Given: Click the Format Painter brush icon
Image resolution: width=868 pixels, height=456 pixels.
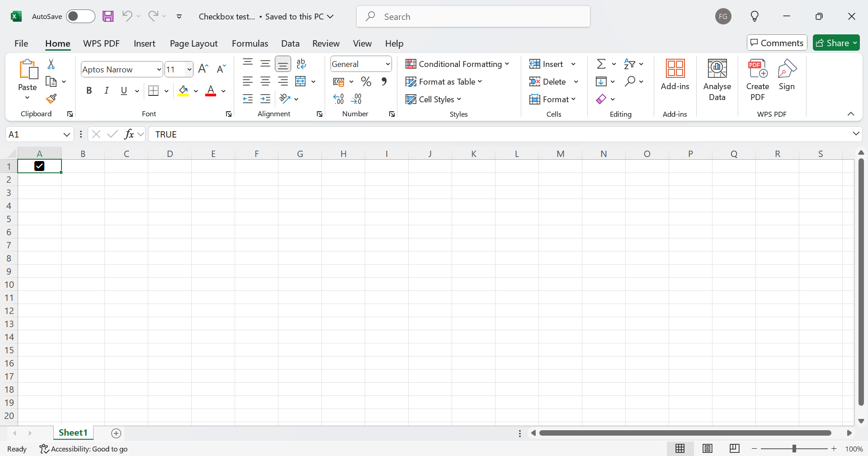Looking at the screenshot, I should coord(51,99).
